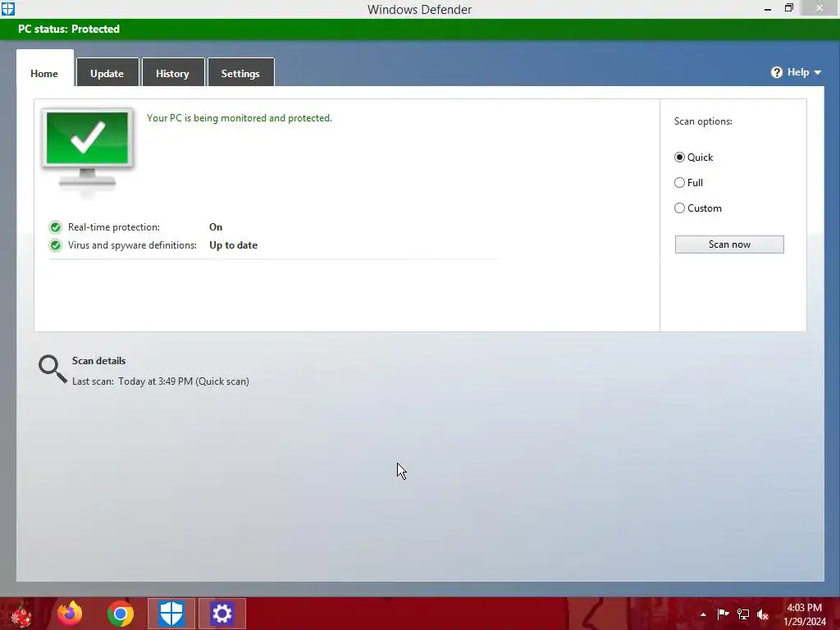840x630 pixels.
Task: Open the Action Center flag icon
Action: click(723, 614)
